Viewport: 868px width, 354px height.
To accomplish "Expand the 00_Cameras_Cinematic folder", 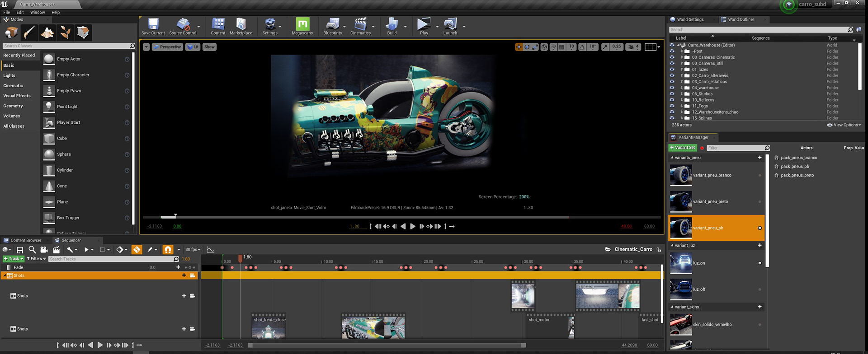I will (x=682, y=57).
